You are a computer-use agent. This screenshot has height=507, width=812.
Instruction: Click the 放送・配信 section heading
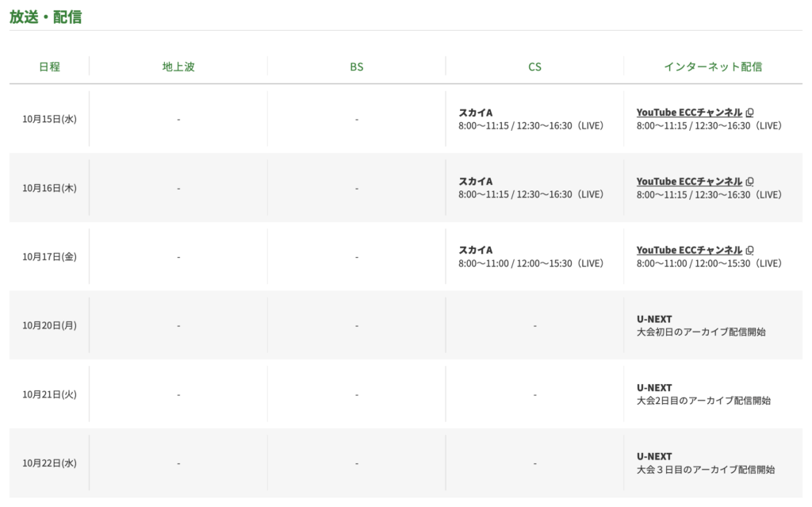(x=46, y=17)
